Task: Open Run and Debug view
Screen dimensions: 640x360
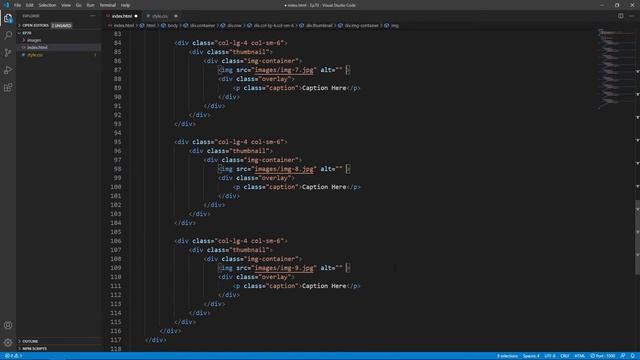Action: point(8,70)
